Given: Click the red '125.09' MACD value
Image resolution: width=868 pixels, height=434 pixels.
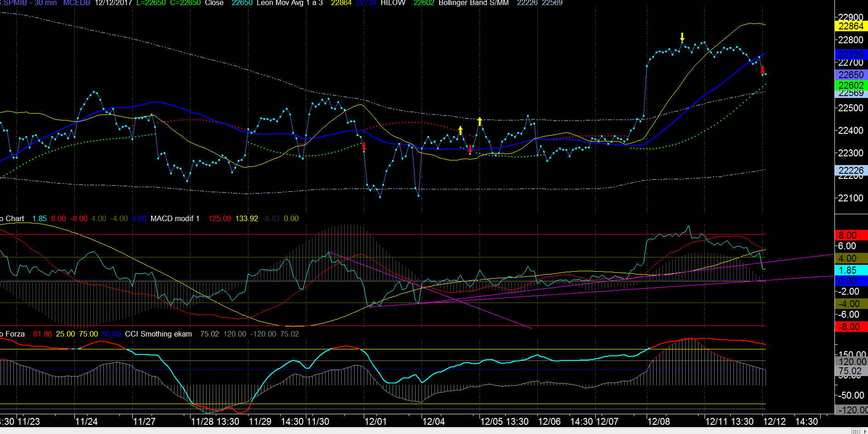Looking at the screenshot, I should (x=220, y=218).
